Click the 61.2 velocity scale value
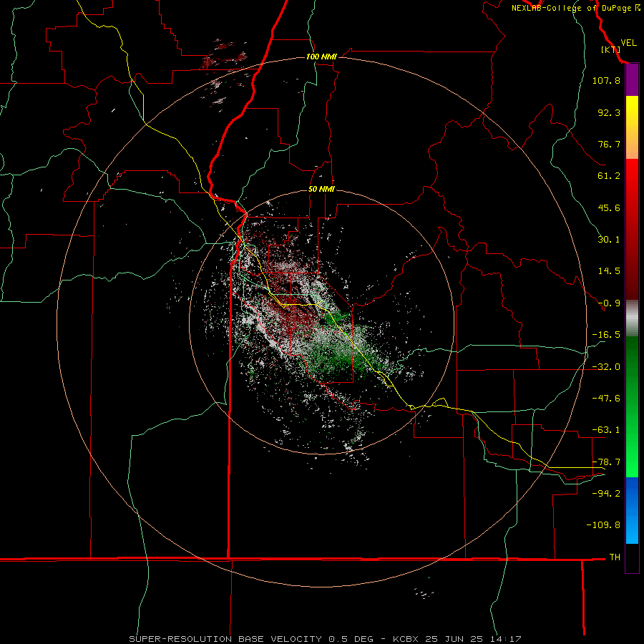Screen dimensions: 644x644 pyautogui.click(x=609, y=176)
